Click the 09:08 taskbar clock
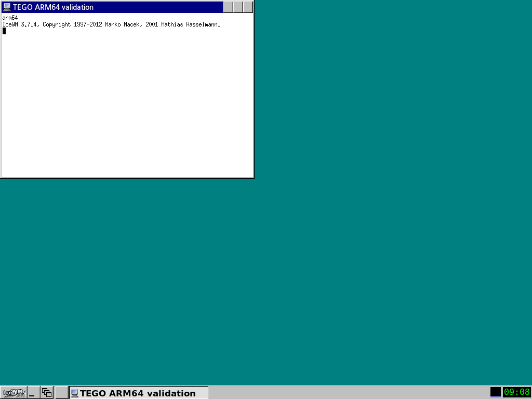Viewport: 532px width, 399px height. point(517,392)
